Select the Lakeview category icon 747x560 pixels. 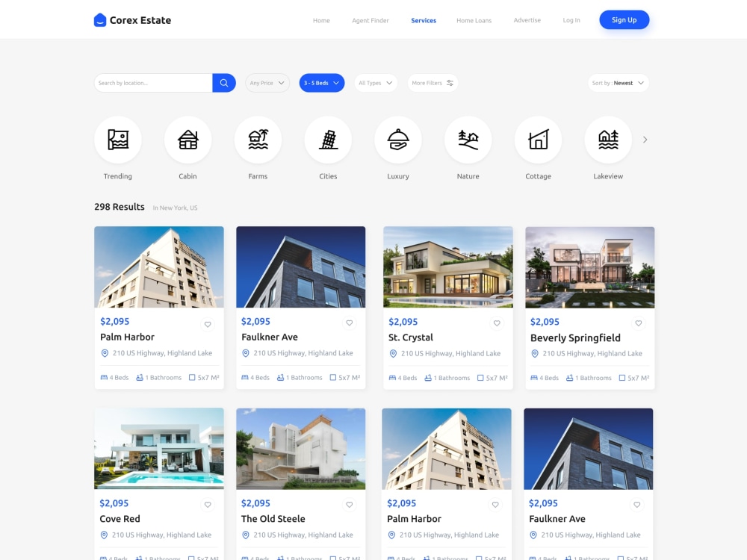[608, 140]
